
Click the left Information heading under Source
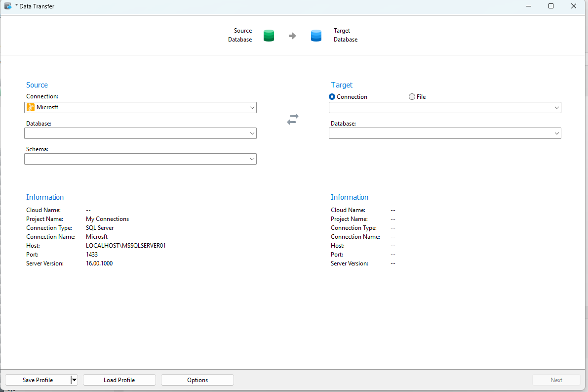45,197
